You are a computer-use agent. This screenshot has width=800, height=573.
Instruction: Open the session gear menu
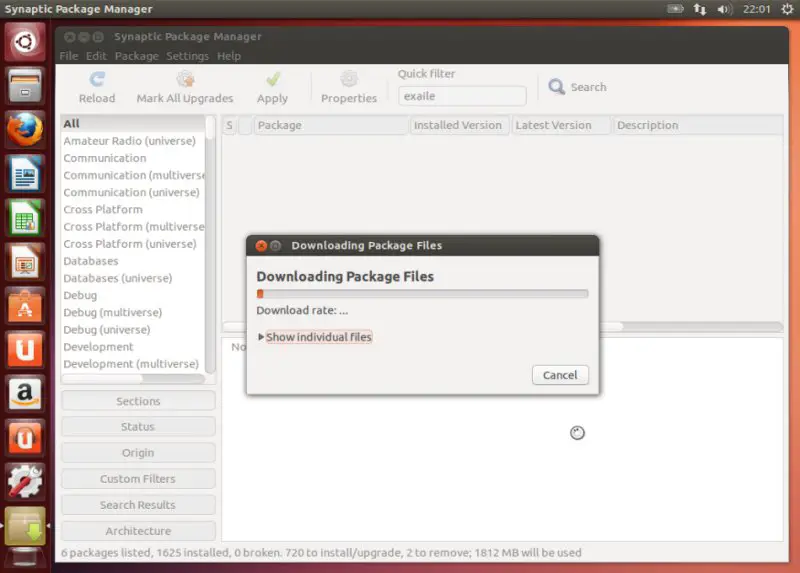787,9
